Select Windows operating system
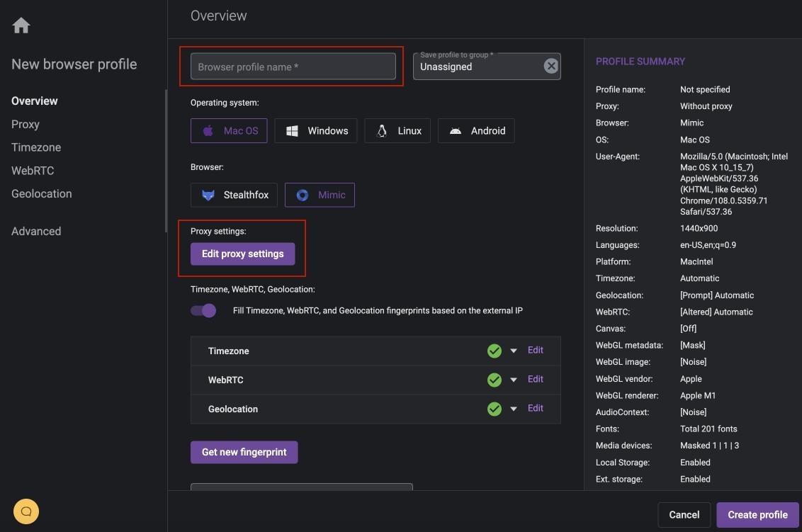 pyautogui.click(x=315, y=131)
